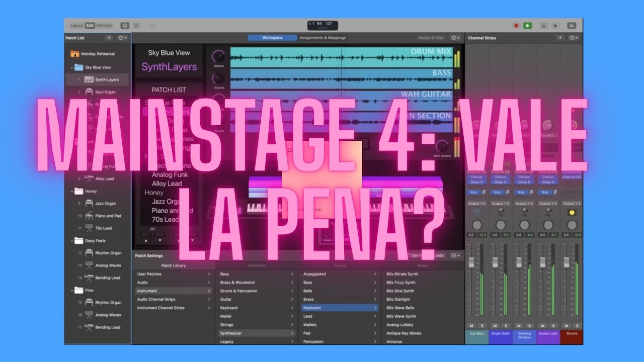Viewport: 644px width, 362px height.
Task: Click the Piano and Pad patch icon
Action: pos(89,216)
